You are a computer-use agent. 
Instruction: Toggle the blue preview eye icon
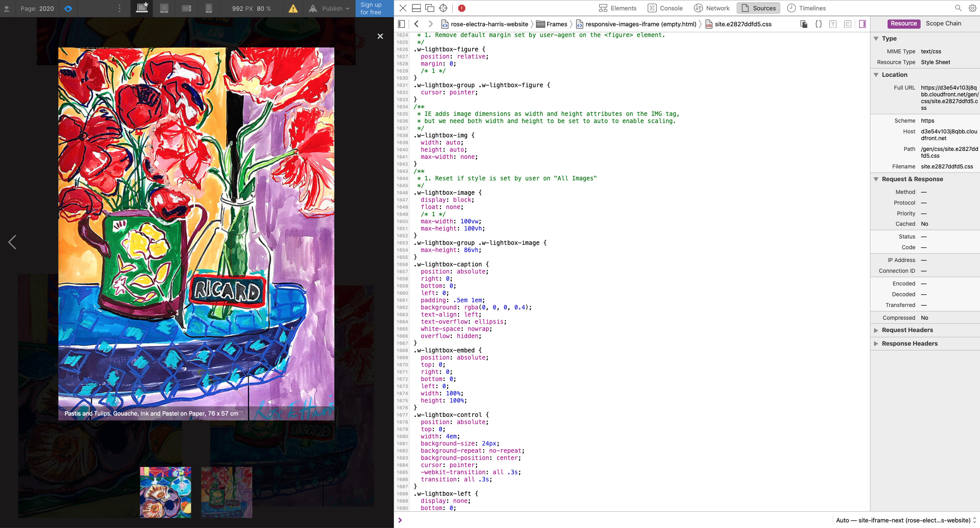tap(68, 8)
